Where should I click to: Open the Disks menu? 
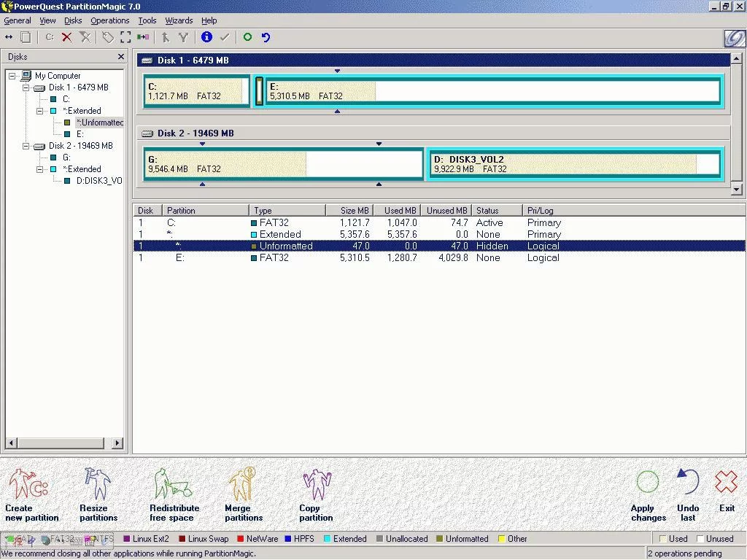pyautogui.click(x=73, y=20)
